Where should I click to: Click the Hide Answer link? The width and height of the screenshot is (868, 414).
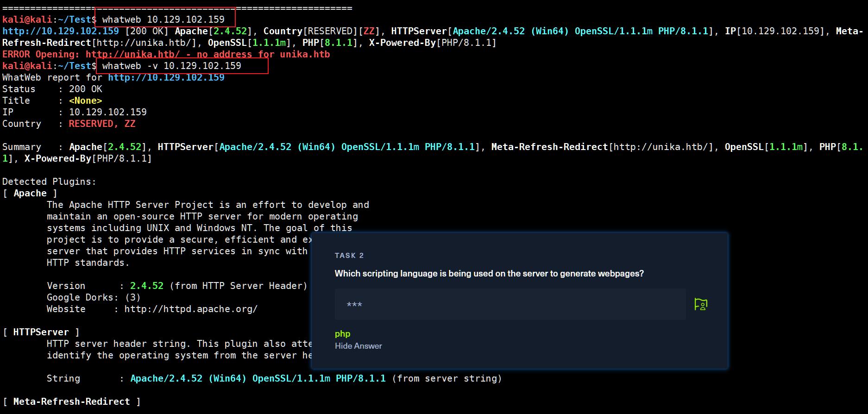tap(359, 346)
